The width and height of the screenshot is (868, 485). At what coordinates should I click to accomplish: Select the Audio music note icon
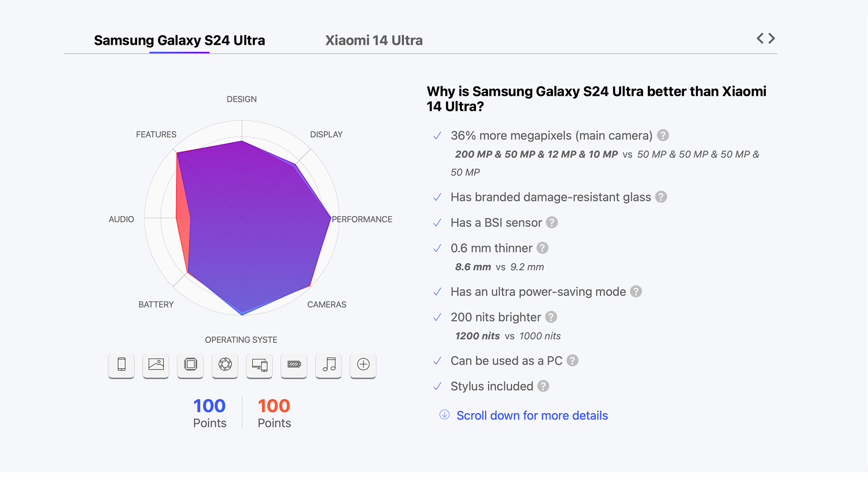329,365
